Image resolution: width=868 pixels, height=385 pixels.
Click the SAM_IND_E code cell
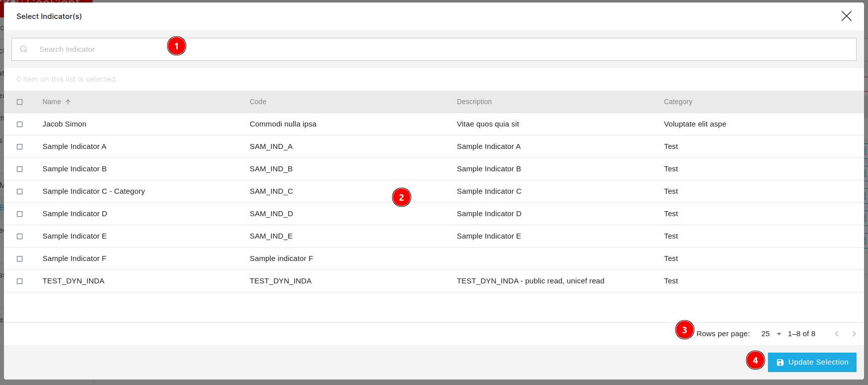point(271,236)
